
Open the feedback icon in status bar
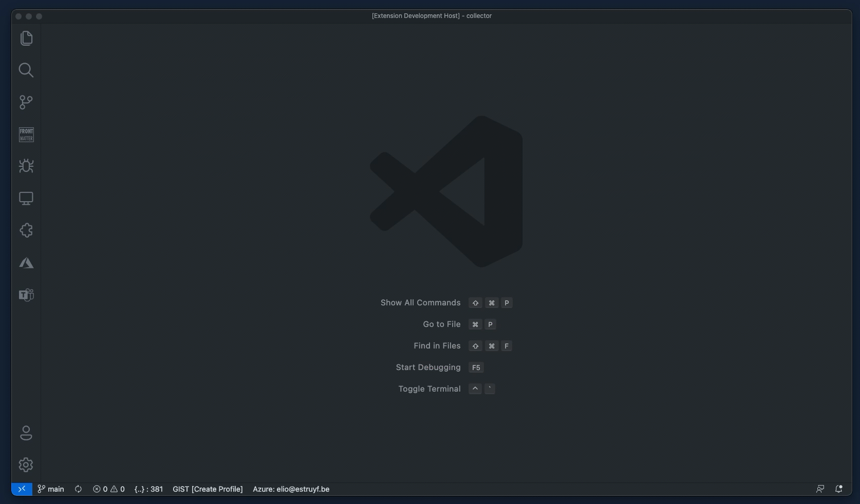tap(820, 489)
